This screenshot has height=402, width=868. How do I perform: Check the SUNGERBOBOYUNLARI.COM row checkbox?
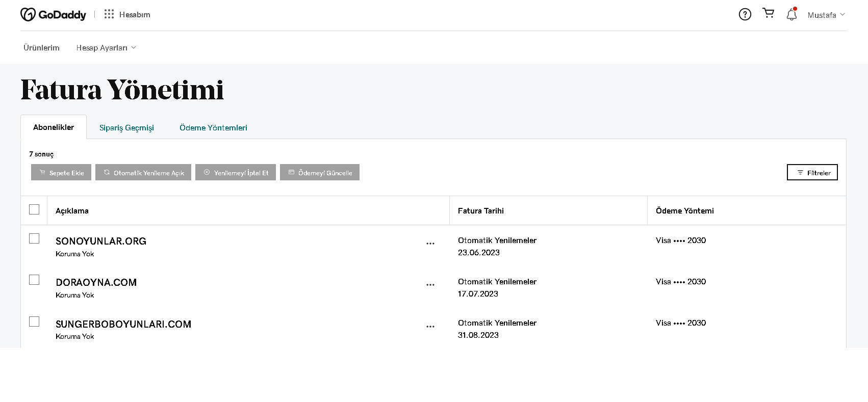pyautogui.click(x=34, y=321)
